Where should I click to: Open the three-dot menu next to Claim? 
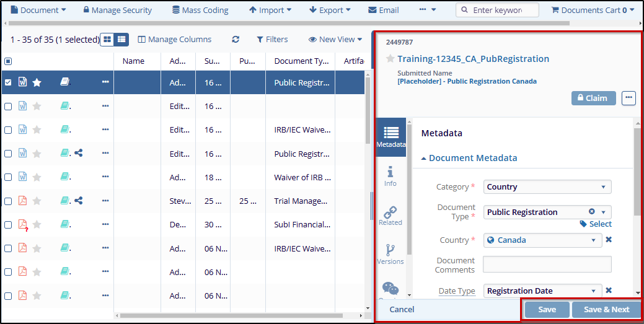click(629, 98)
